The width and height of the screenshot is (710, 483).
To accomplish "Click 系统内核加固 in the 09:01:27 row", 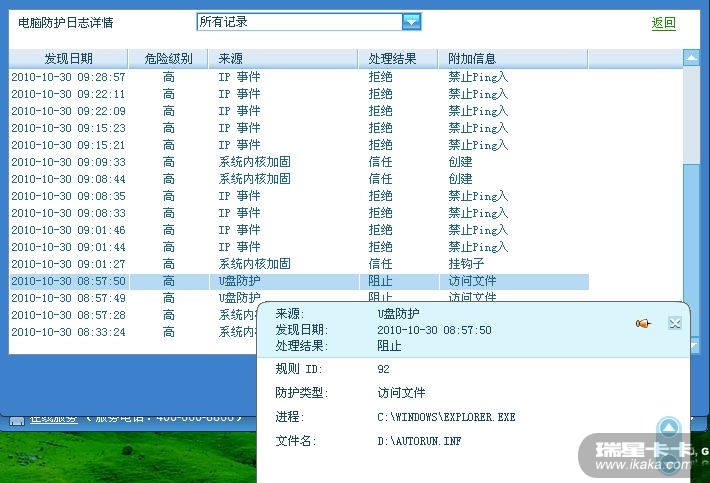I will click(x=254, y=264).
